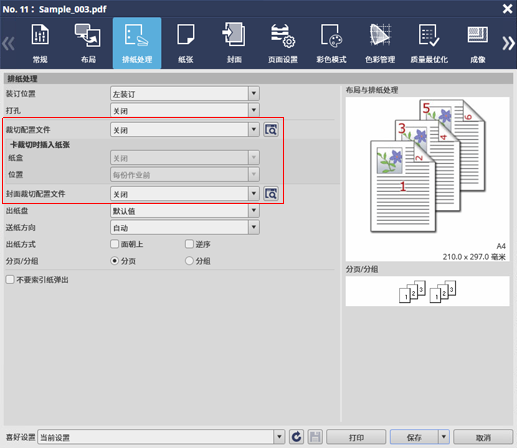Open the 色彩管理 color management icon
Image resolution: width=517 pixels, height=448 pixels.
380,43
